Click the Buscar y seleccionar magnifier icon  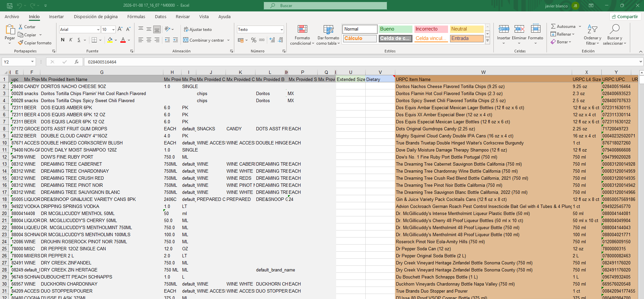coord(614,29)
